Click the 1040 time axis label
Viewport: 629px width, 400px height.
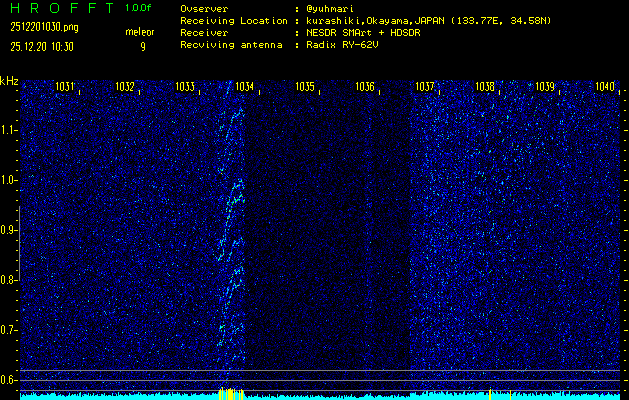[x=605, y=86]
